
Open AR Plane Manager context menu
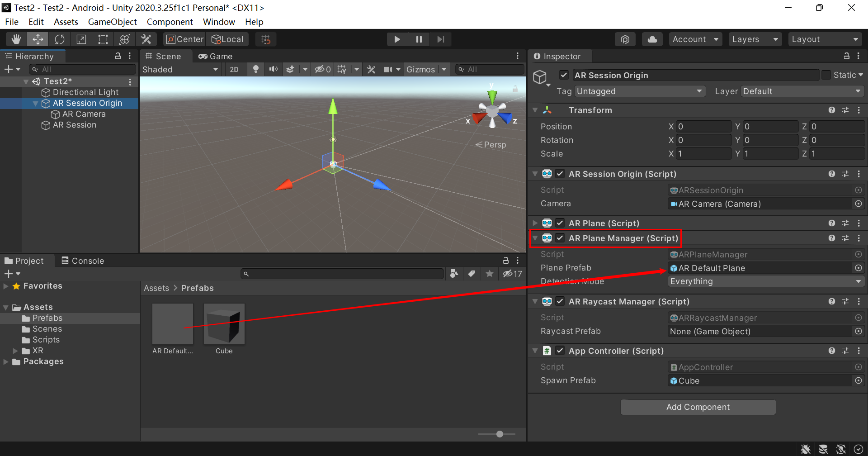point(859,238)
